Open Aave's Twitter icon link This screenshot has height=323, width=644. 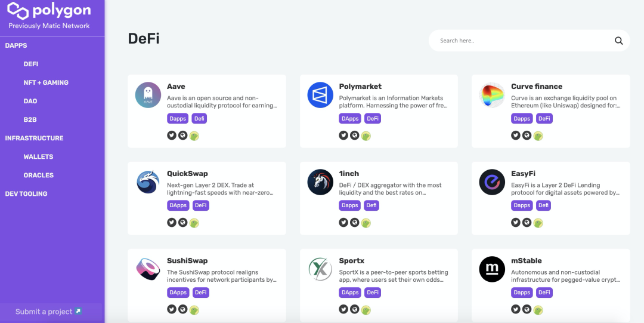pos(172,136)
